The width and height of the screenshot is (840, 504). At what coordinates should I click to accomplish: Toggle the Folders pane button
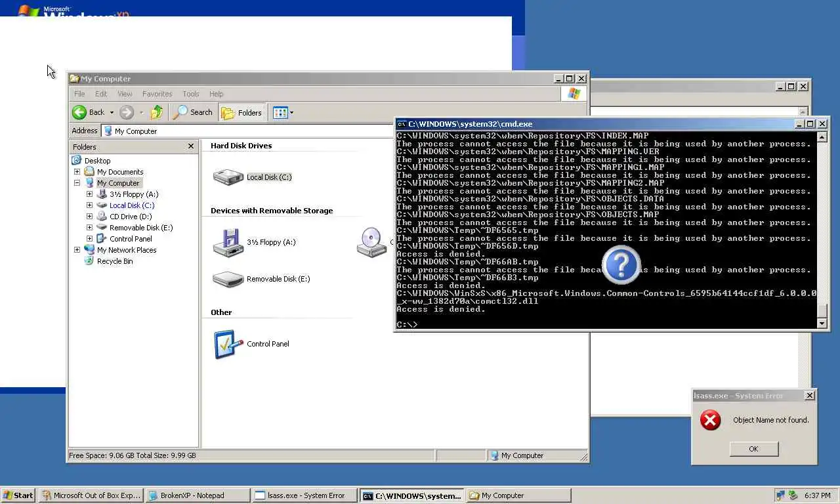(242, 112)
